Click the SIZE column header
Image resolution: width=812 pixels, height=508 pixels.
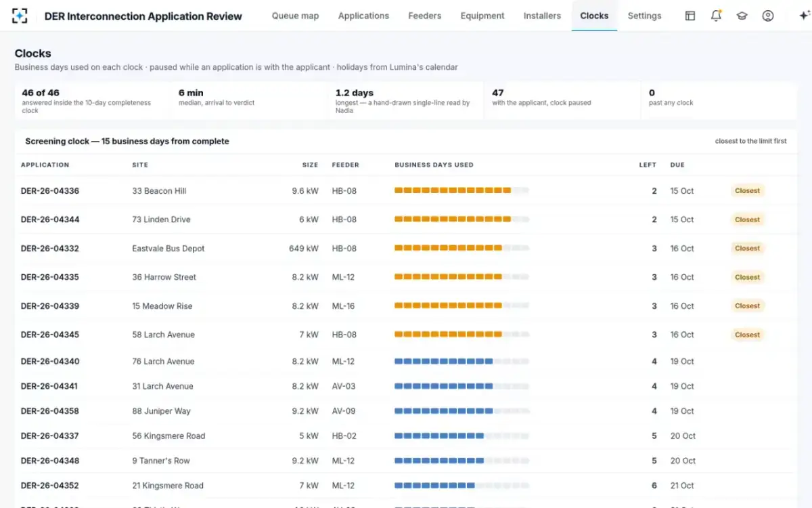(x=310, y=165)
